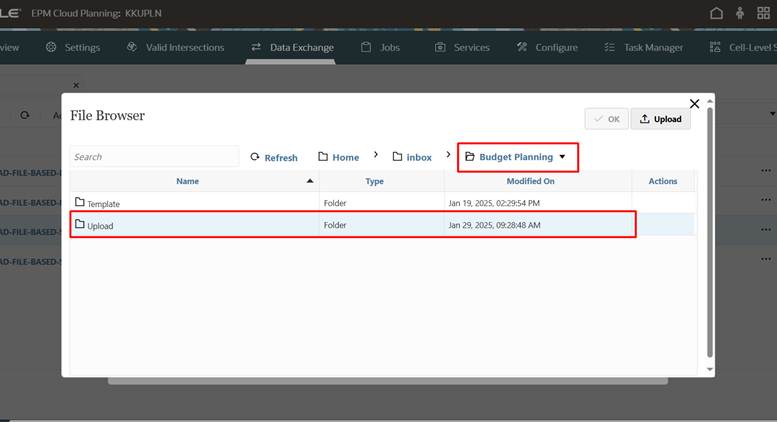Viewport: 777px width, 422px height.
Task: Click the Search input field
Action: coord(153,157)
